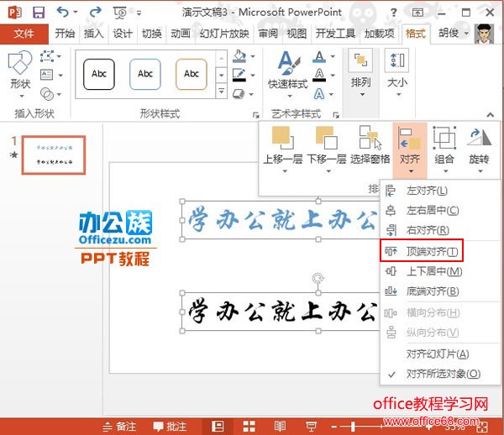Toggle Align Selected Objects (对齐所选对象) option
The height and width of the screenshot is (435, 504).
[438, 374]
